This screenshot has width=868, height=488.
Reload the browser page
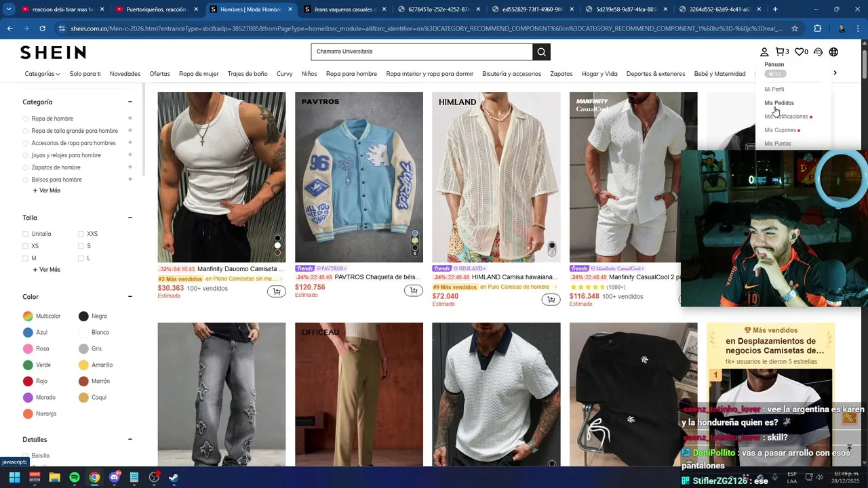(42, 28)
